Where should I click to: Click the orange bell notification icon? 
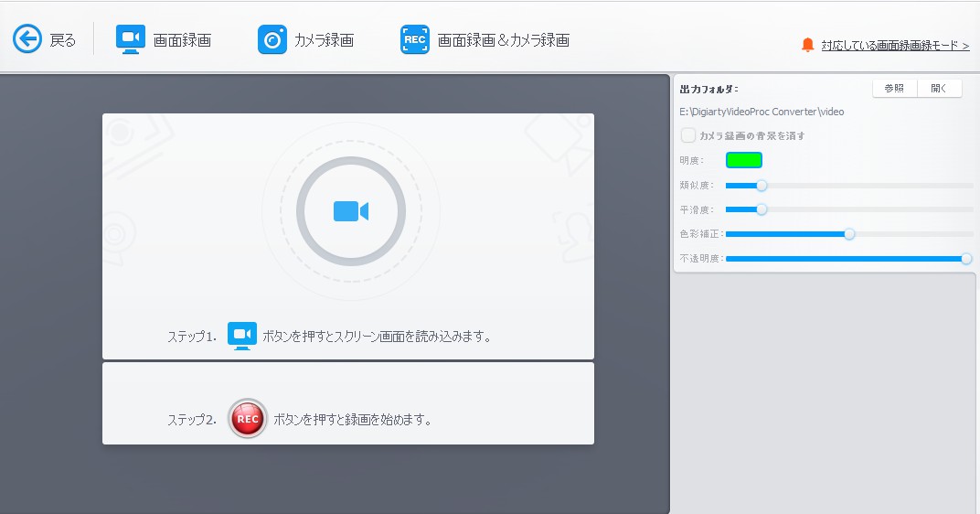click(x=807, y=45)
